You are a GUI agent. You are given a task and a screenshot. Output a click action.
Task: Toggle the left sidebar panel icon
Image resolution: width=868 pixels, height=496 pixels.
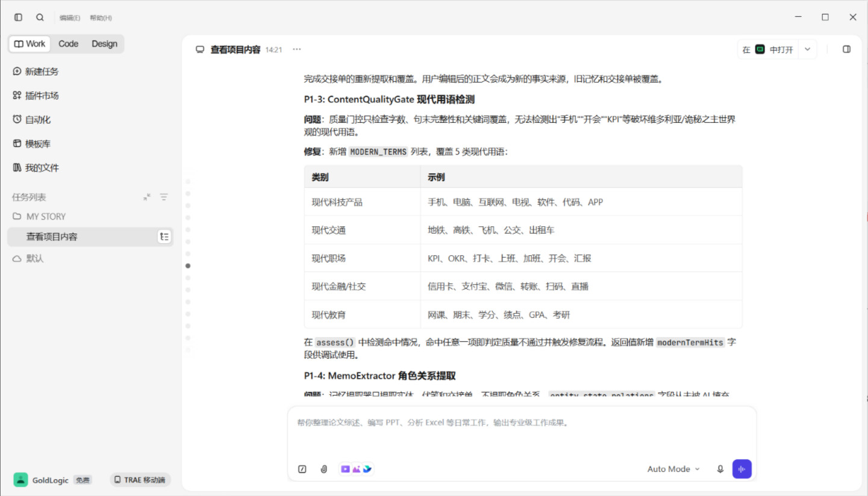click(x=18, y=17)
